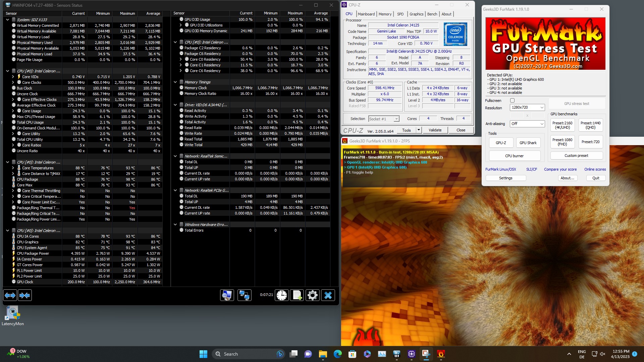Click the Bing icon in Search box
The height and width of the screenshot is (362, 644).
pyautogui.click(x=280, y=354)
